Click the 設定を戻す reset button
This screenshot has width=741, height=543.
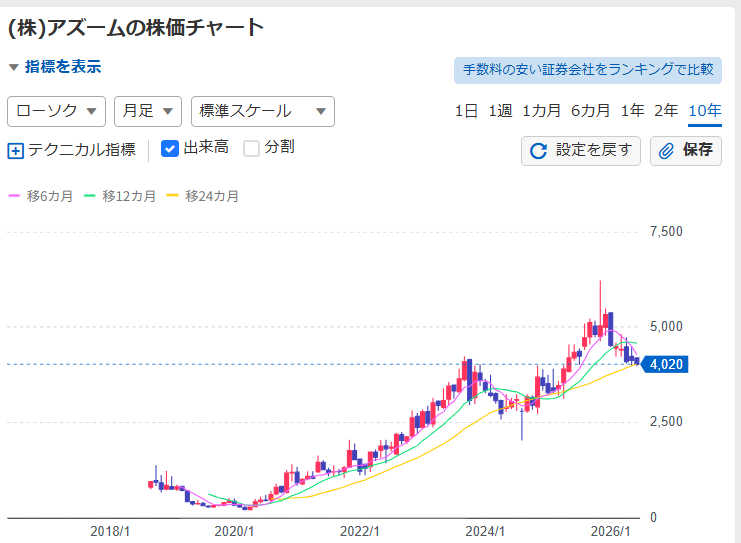581,151
